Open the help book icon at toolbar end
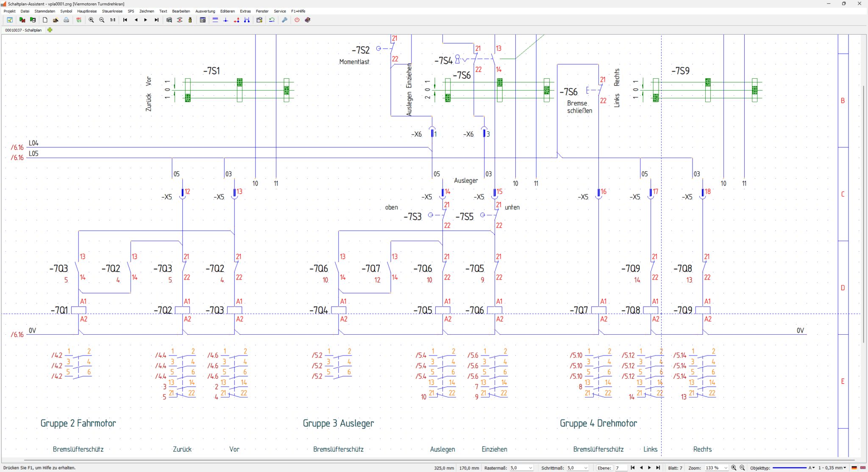Screen dimensions: 868x472 (x=308, y=20)
